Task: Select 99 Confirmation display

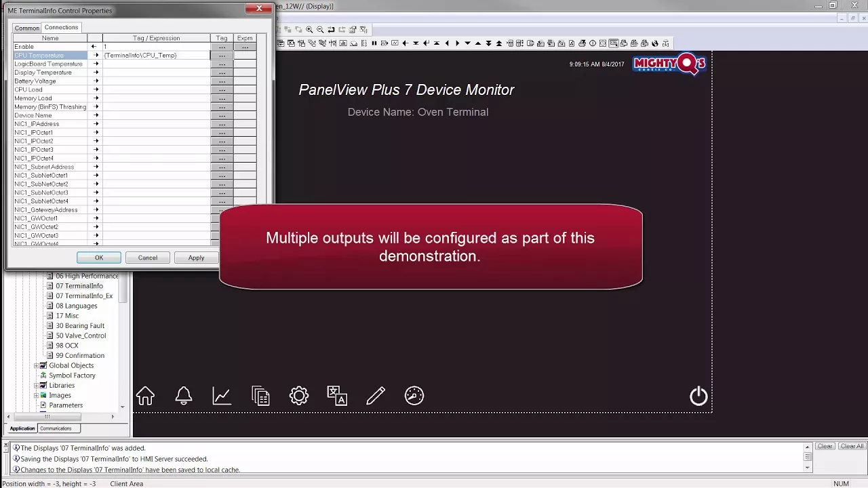Action: [80, 355]
